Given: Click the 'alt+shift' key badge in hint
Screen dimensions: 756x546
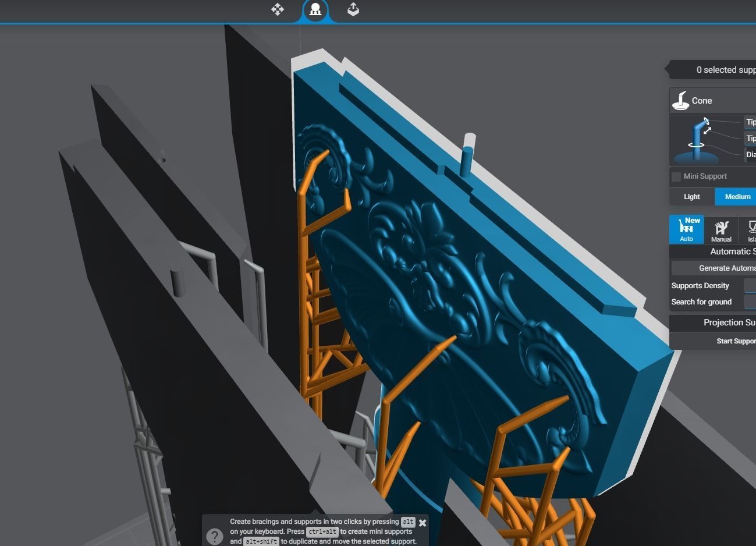Looking at the screenshot, I should [261, 541].
